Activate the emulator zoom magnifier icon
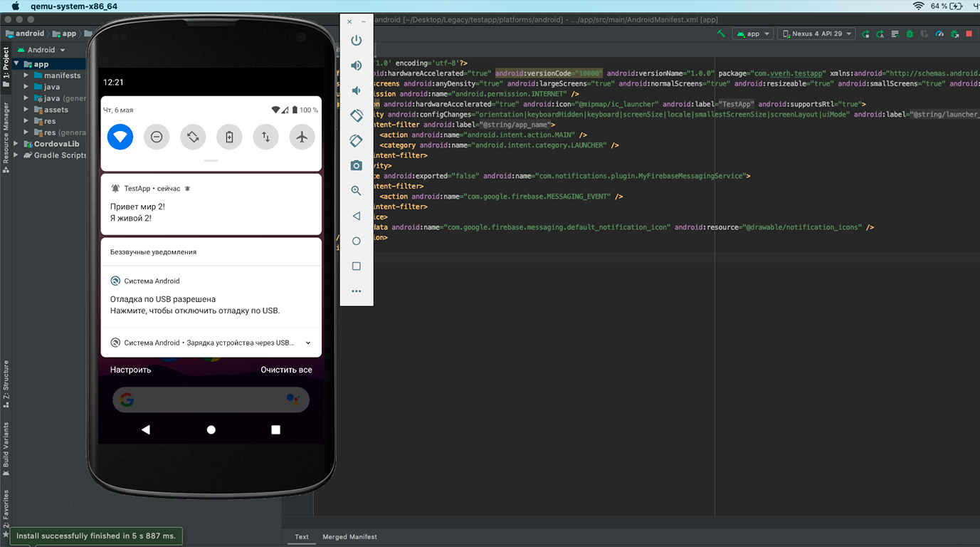This screenshot has height=547, width=980. coord(357,191)
